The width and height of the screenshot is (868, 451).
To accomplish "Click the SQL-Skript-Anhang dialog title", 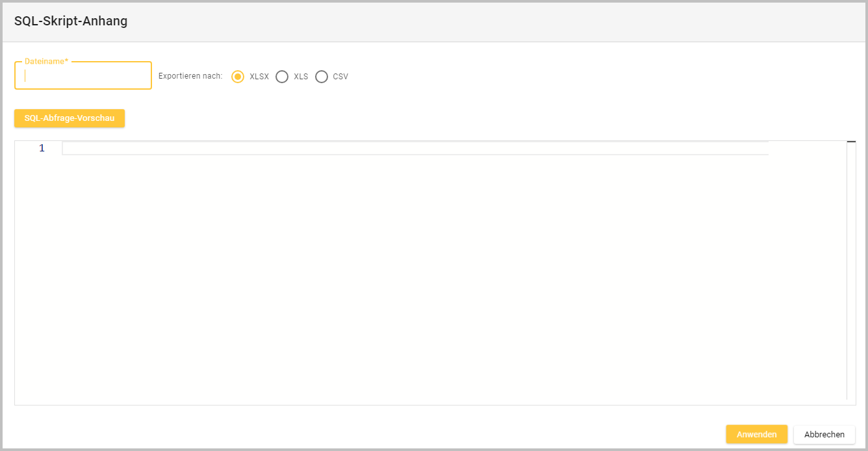I will (71, 21).
